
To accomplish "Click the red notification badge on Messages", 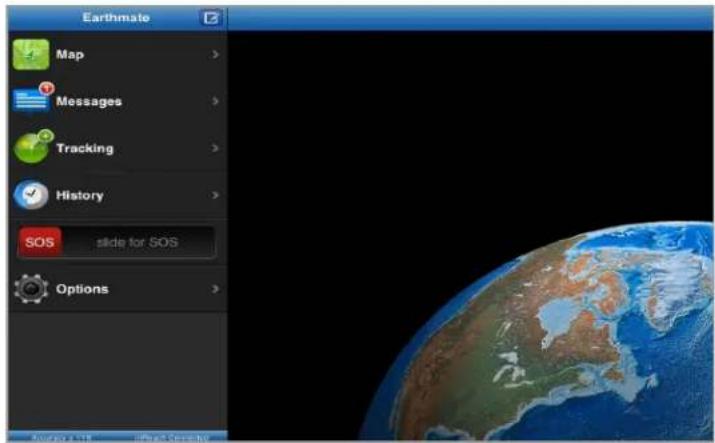I will [46, 88].
